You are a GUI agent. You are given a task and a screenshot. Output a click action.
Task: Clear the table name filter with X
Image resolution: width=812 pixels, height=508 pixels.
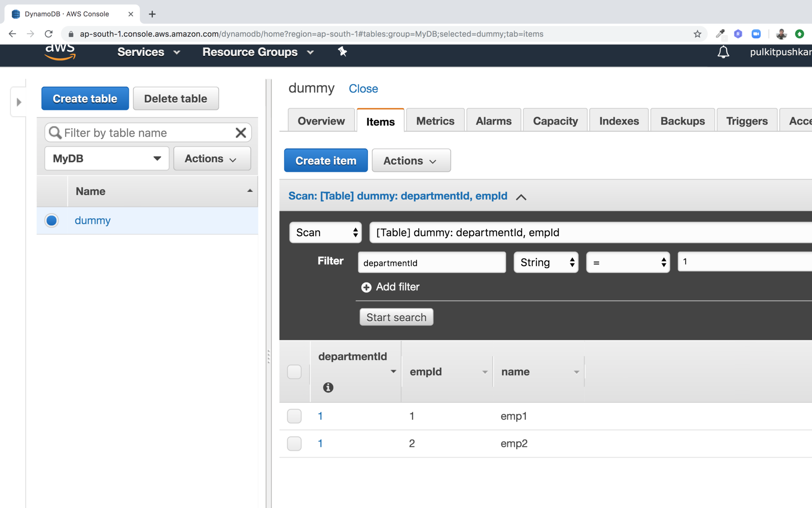click(241, 132)
